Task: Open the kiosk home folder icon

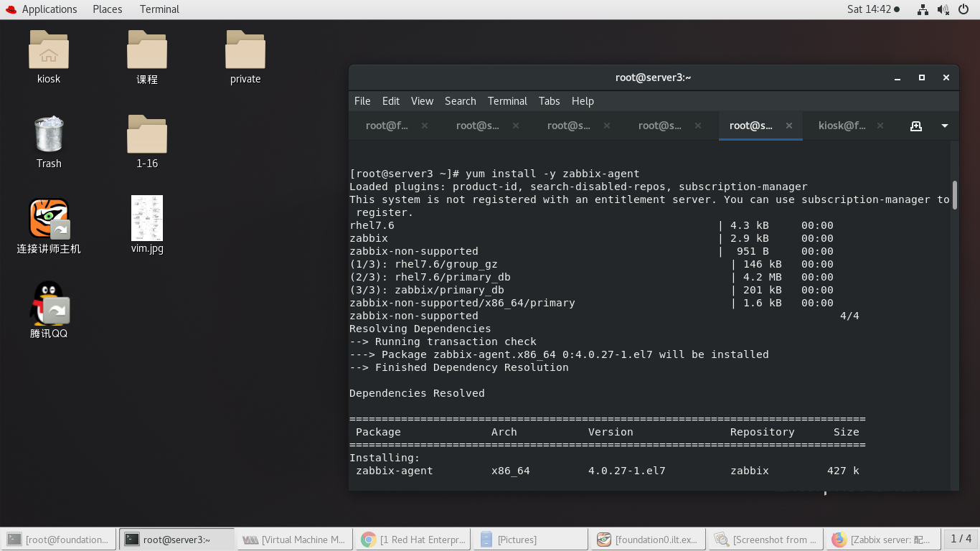Action: [x=49, y=49]
